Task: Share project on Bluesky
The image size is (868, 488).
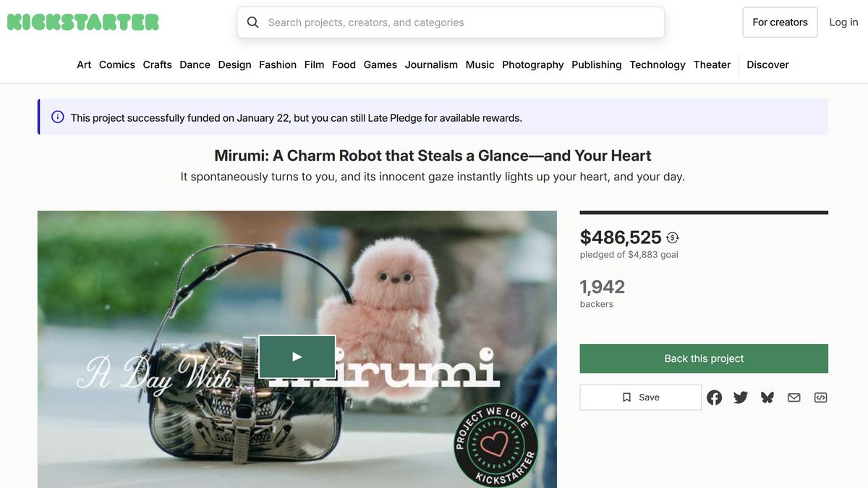Action: tap(767, 397)
